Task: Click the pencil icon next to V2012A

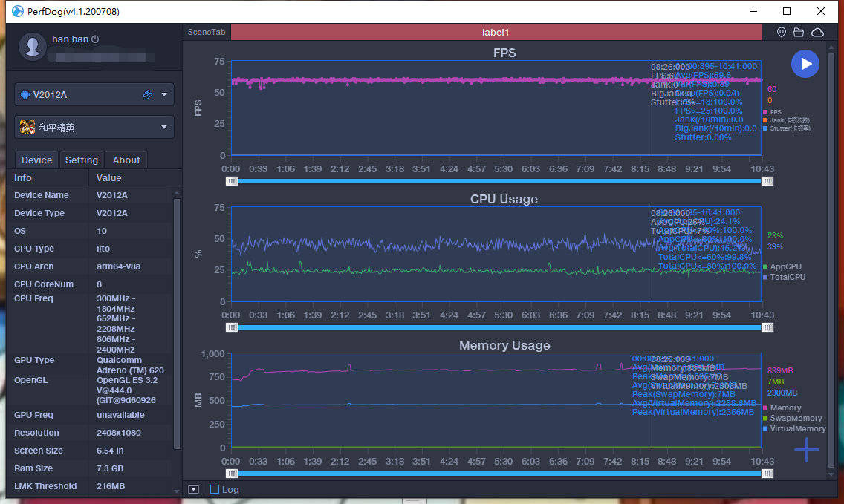Action: pos(148,95)
